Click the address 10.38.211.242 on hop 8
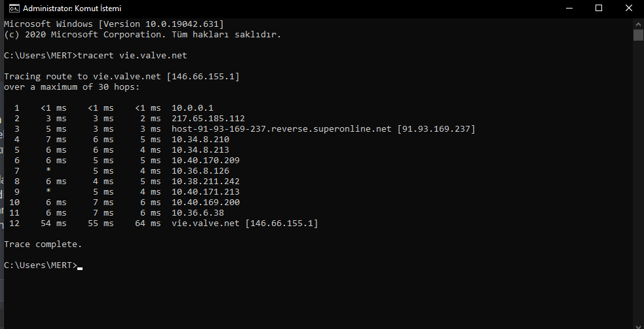Screen dimensions: 644x329 coord(205,182)
